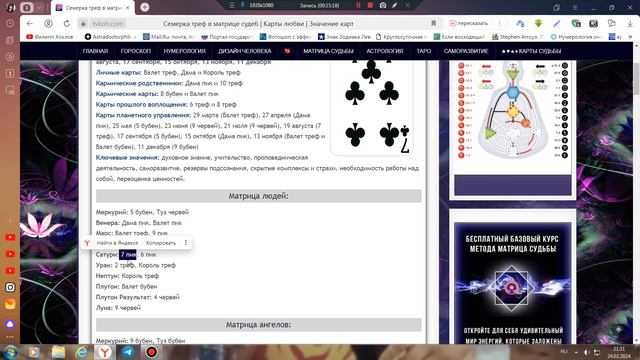The width and height of the screenshot is (640, 360).
Task: Launch Internet Explorer from taskbar
Action: (x=81, y=352)
